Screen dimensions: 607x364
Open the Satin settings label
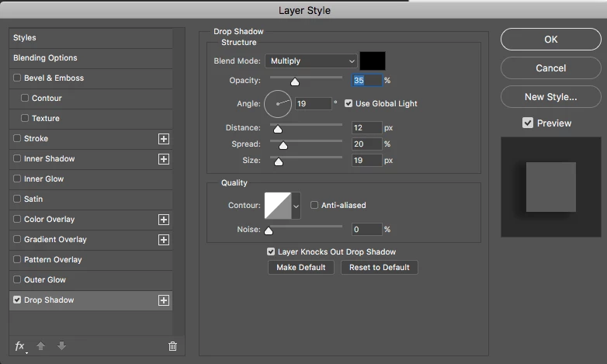pos(33,199)
